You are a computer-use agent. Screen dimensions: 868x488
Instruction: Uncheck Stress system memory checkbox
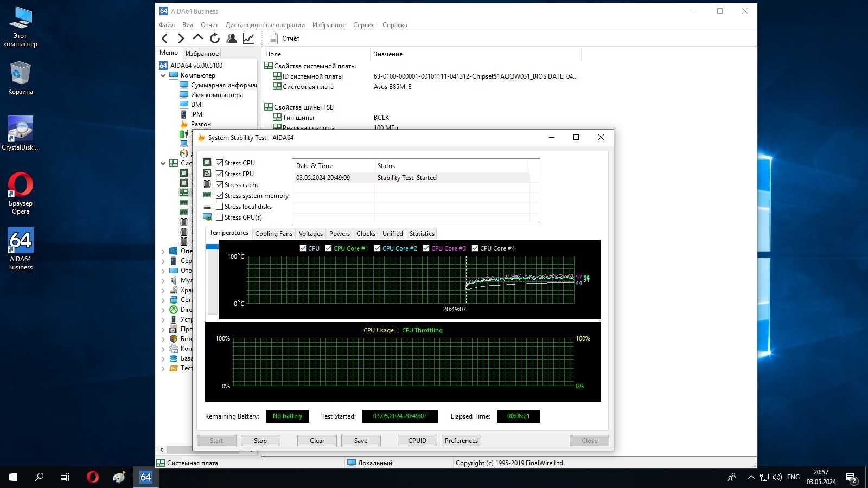(220, 195)
